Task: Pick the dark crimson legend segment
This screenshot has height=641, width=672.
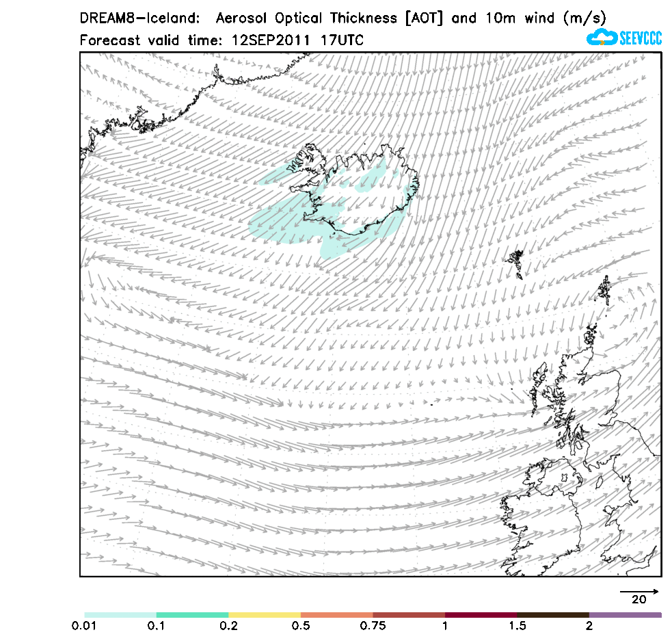Action: click(x=481, y=615)
